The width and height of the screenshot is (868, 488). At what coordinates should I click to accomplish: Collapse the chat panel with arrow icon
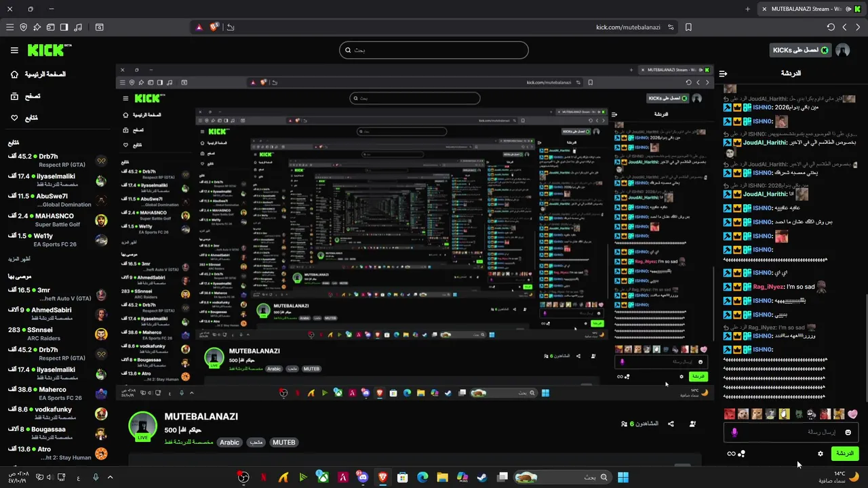(723, 73)
